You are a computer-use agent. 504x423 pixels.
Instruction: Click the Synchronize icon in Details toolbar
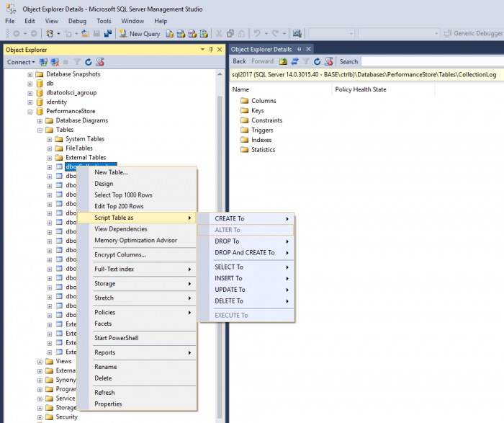tap(294, 62)
